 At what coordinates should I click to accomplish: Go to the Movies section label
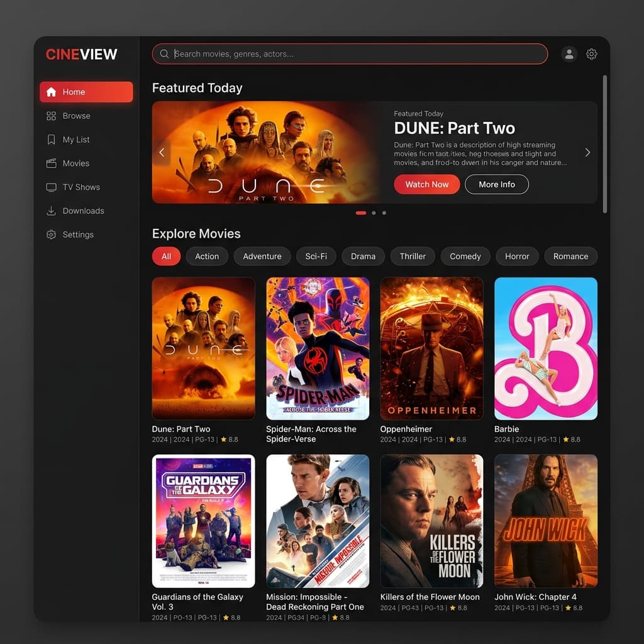coord(76,164)
